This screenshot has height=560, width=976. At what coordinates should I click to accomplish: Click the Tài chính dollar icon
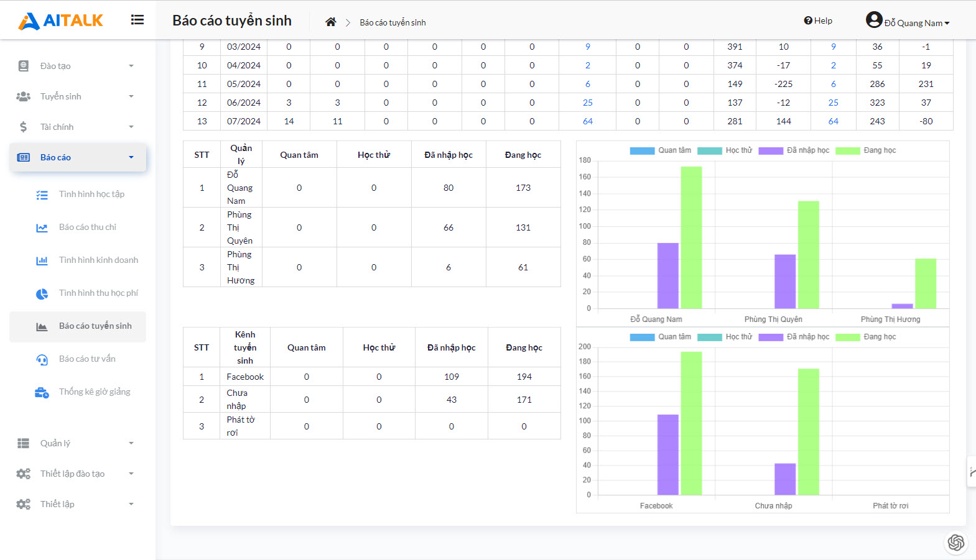(24, 127)
